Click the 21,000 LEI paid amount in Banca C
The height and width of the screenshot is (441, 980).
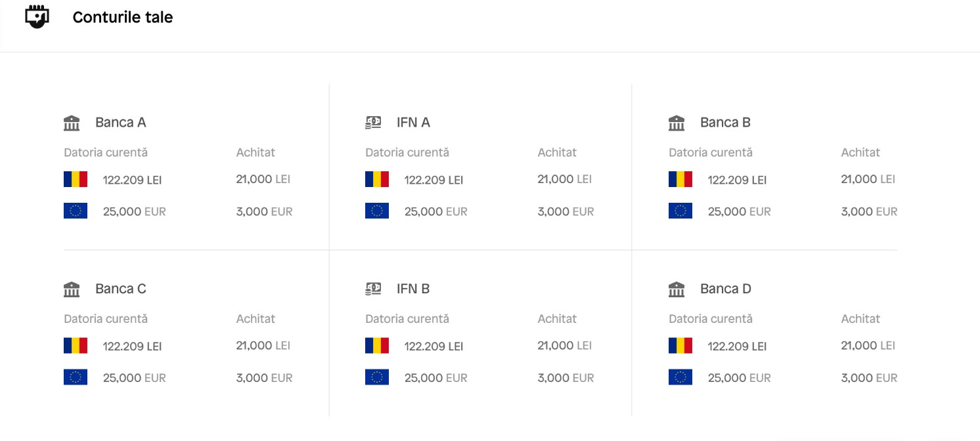click(263, 346)
